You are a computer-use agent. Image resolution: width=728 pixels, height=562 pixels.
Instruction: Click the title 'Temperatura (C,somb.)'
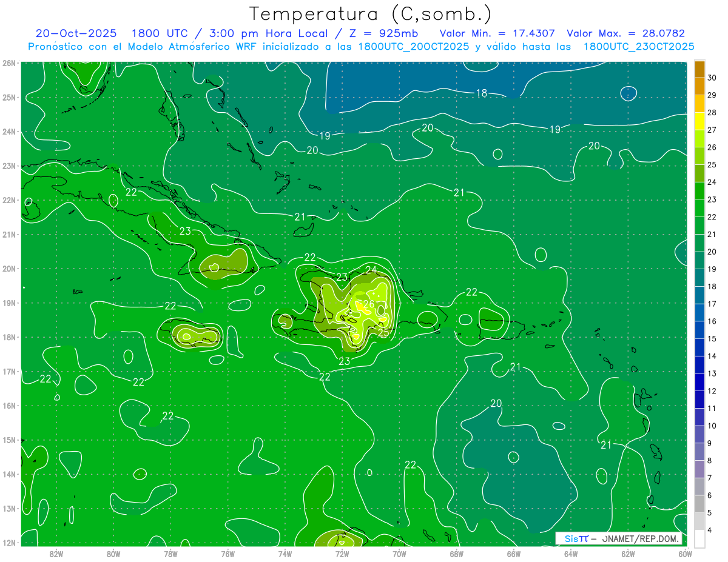[371, 14]
